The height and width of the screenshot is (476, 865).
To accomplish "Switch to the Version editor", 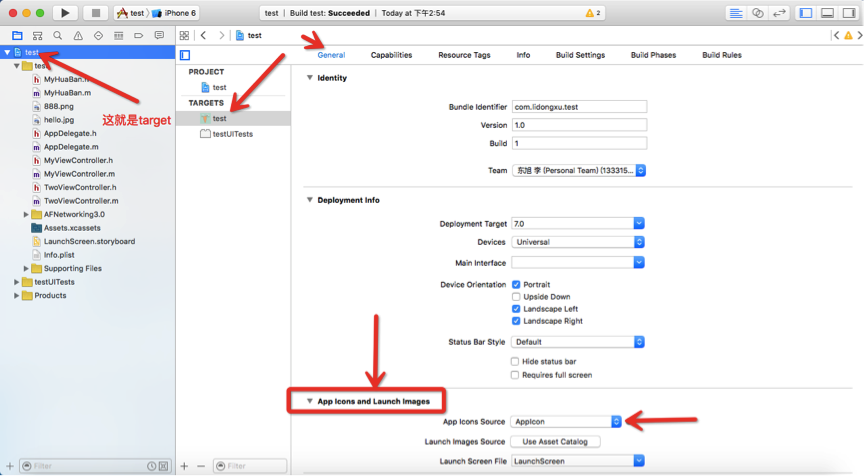I will (x=779, y=13).
